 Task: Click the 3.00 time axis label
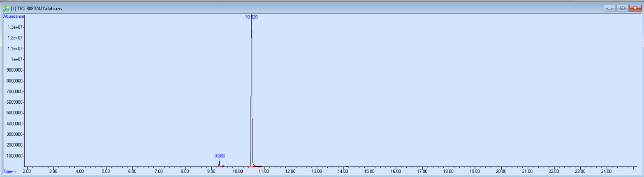point(53,171)
